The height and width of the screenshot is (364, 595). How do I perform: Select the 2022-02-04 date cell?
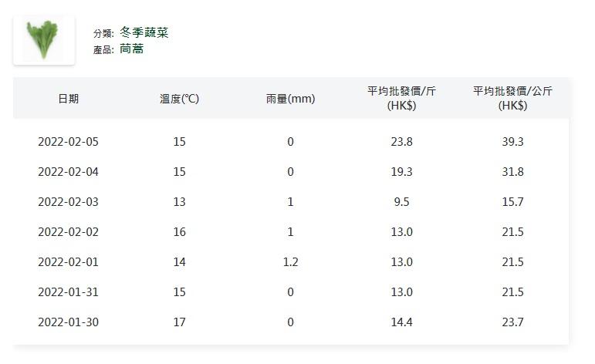(68, 172)
